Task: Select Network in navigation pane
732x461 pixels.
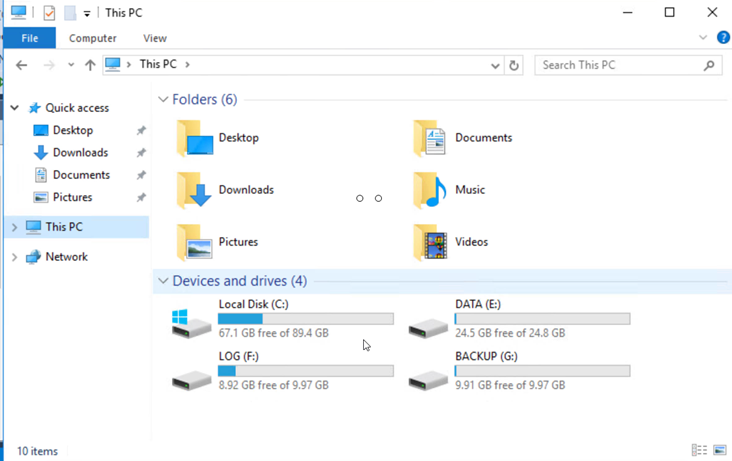Action: (x=66, y=257)
